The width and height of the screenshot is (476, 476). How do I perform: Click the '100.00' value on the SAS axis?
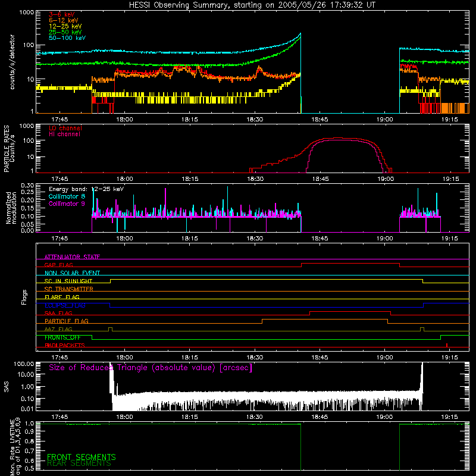pyautogui.click(x=24, y=364)
